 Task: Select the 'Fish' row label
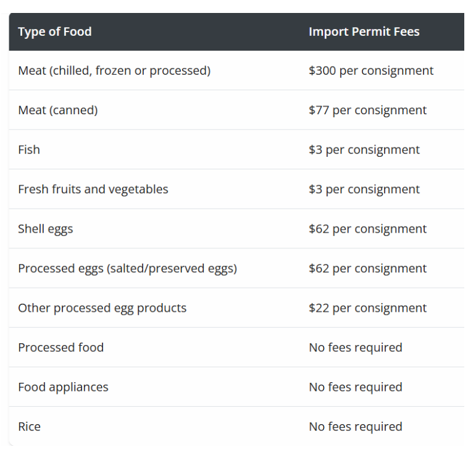click(29, 149)
